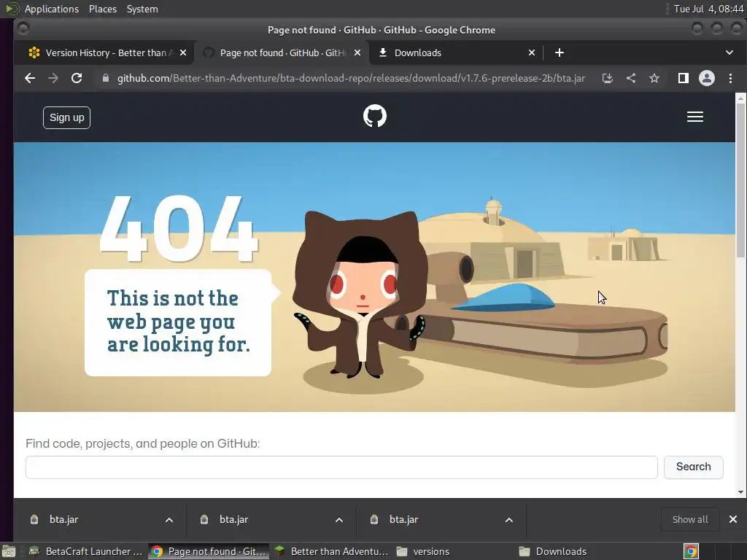The height and width of the screenshot is (560, 747).
Task: Switch to Version History tab
Action: coord(105,52)
